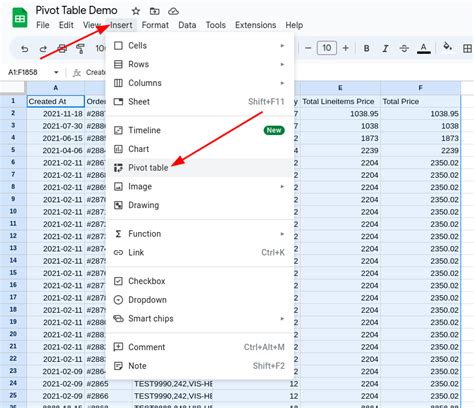Choose Pivot table from Insert menu
474x408 pixels.
[200, 168]
